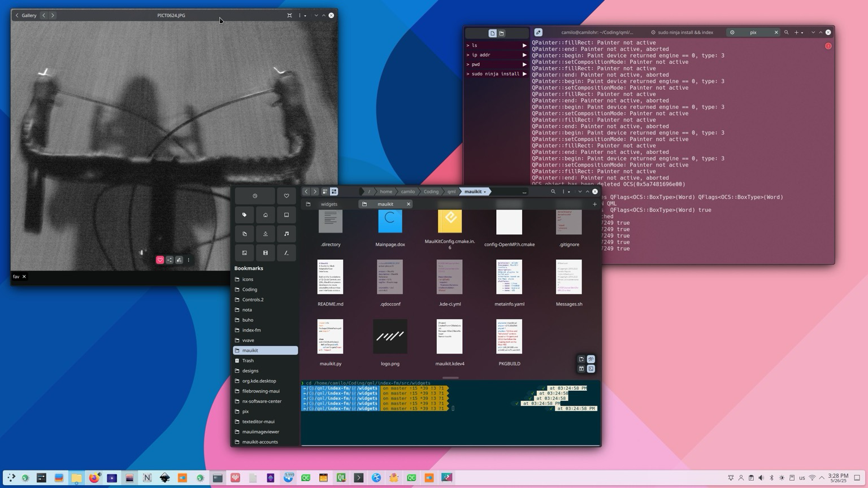Viewport: 868px width, 488px height.
Task: Select the README.md file
Action: [x=331, y=283]
